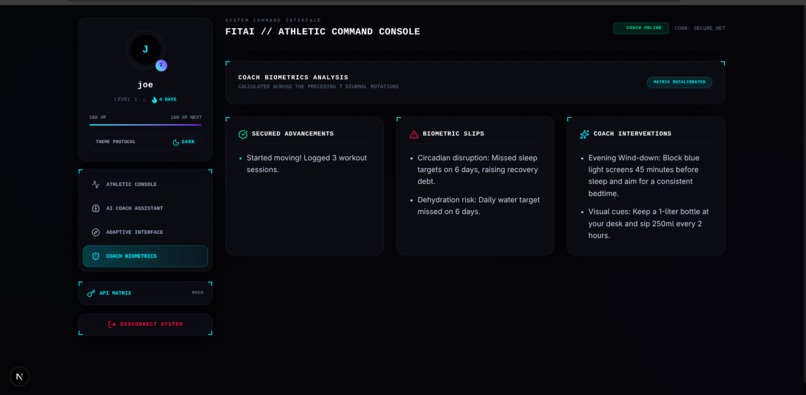Click the logout arrow icon

click(x=112, y=324)
